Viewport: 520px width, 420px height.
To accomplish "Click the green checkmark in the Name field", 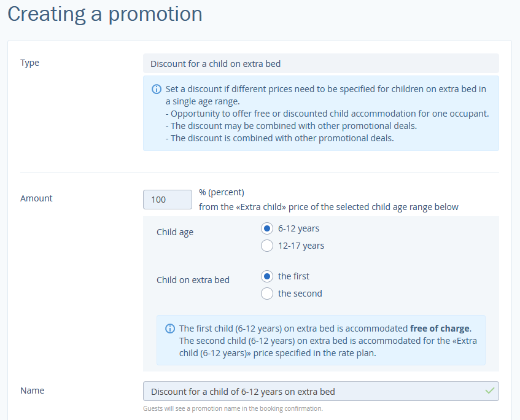I will point(490,391).
